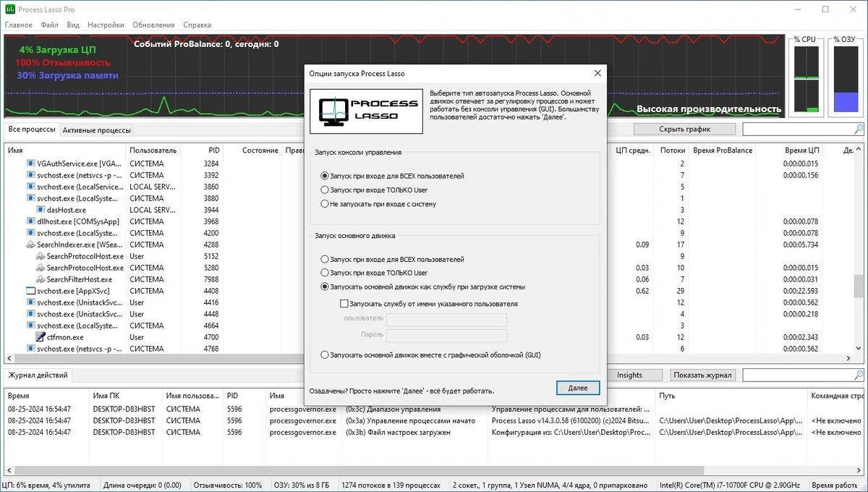The image size is (868, 492).
Task: Click icon of SearchProtocolHost.exe PID 5280
Action: 41,268
